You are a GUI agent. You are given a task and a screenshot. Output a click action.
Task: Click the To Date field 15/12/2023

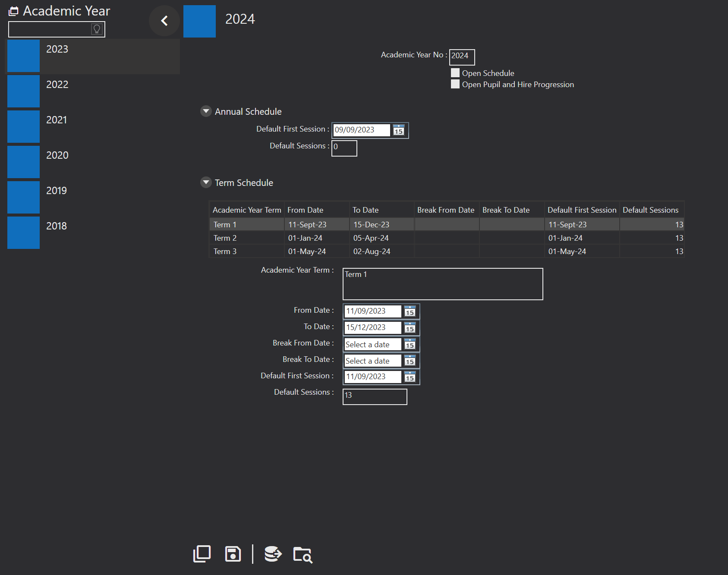373,328
